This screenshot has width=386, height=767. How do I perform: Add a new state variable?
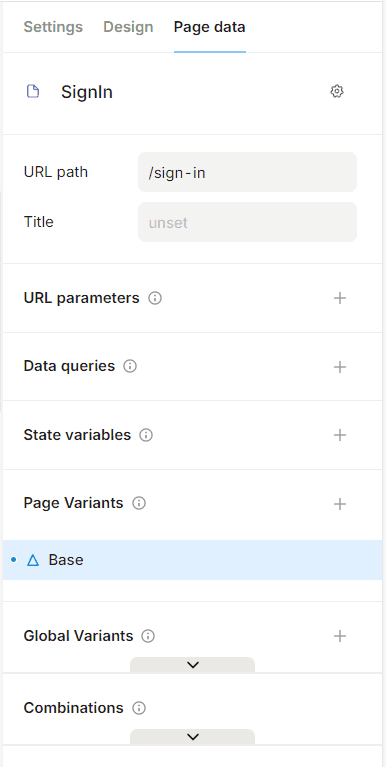pos(340,435)
